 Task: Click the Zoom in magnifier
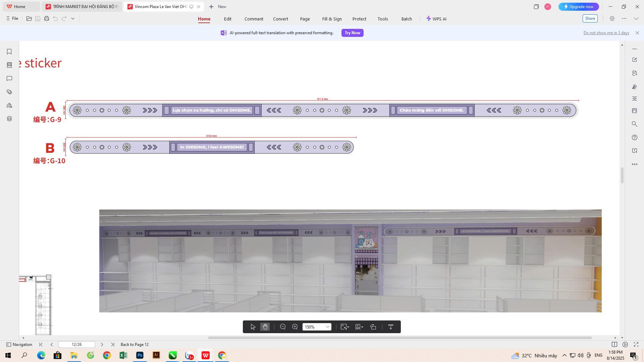[x=295, y=327]
